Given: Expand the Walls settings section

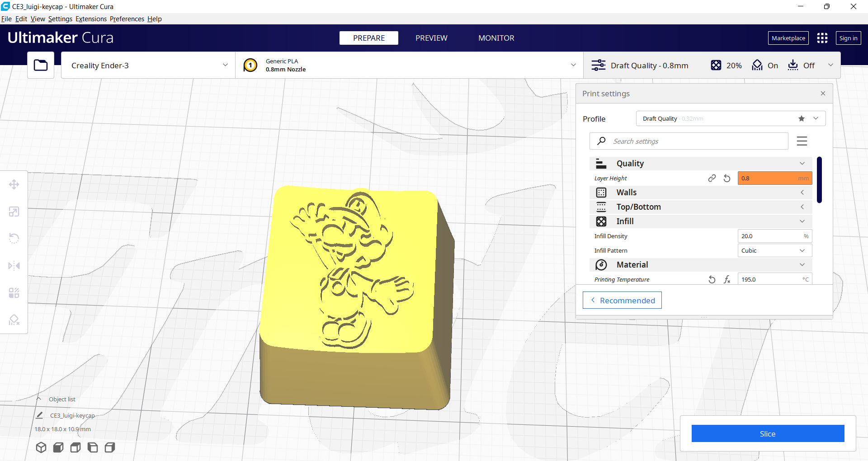Looking at the screenshot, I should coord(701,193).
